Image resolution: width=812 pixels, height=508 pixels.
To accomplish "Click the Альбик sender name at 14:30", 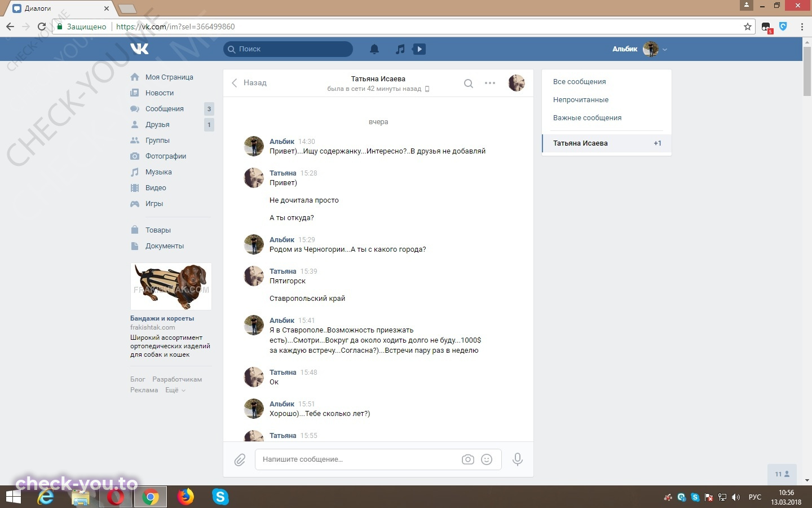I will click(x=282, y=142).
